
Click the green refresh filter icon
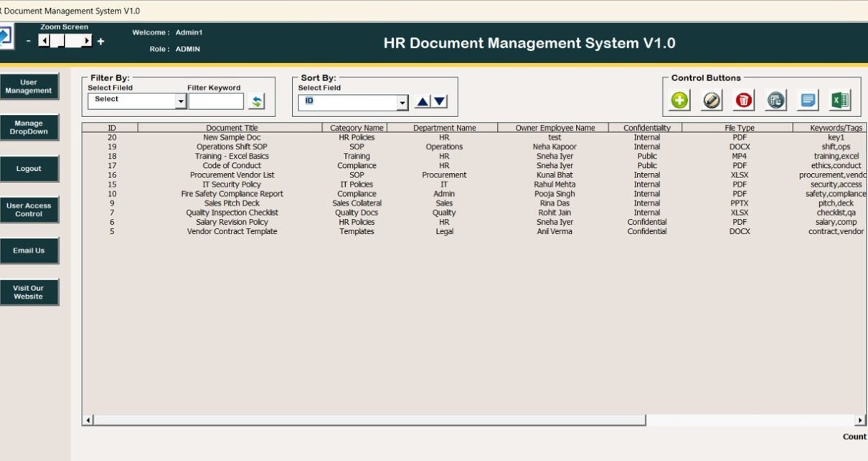click(256, 102)
